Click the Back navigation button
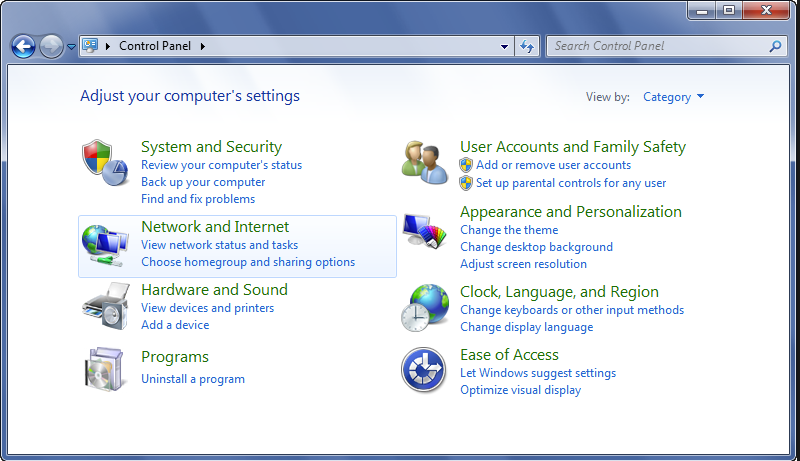The width and height of the screenshot is (800, 461). [x=24, y=46]
